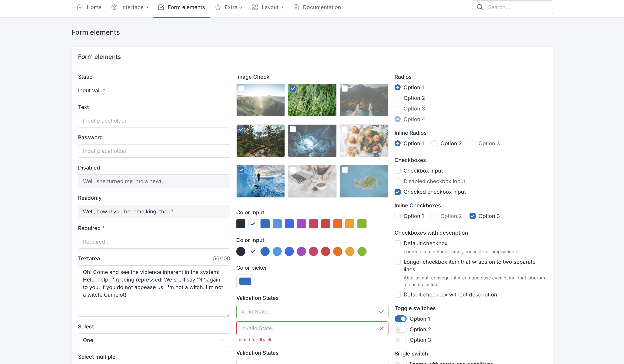Image resolution: width=624 pixels, height=364 pixels.
Task: Select Inline Radios Option 2
Action: click(x=434, y=144)
